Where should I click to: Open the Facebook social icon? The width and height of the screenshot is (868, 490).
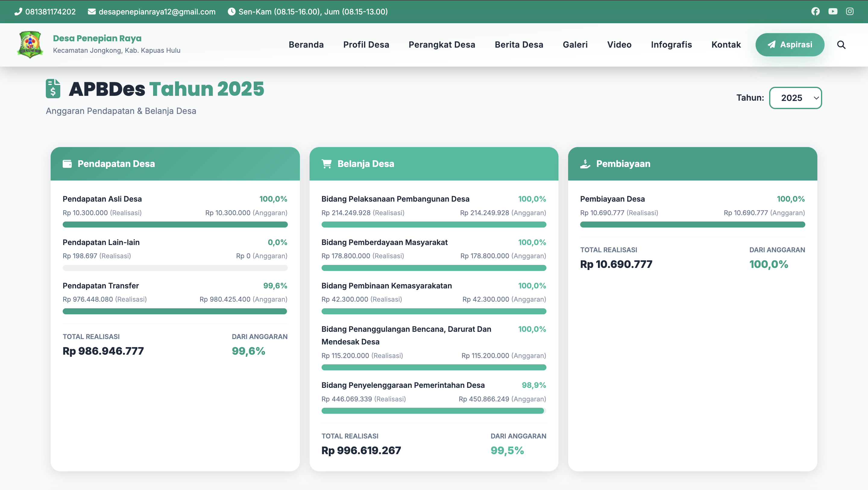(815, 11)
